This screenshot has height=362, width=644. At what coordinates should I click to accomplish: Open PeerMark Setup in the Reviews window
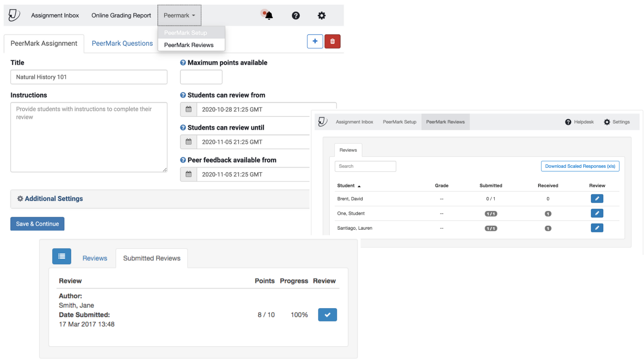400,122
